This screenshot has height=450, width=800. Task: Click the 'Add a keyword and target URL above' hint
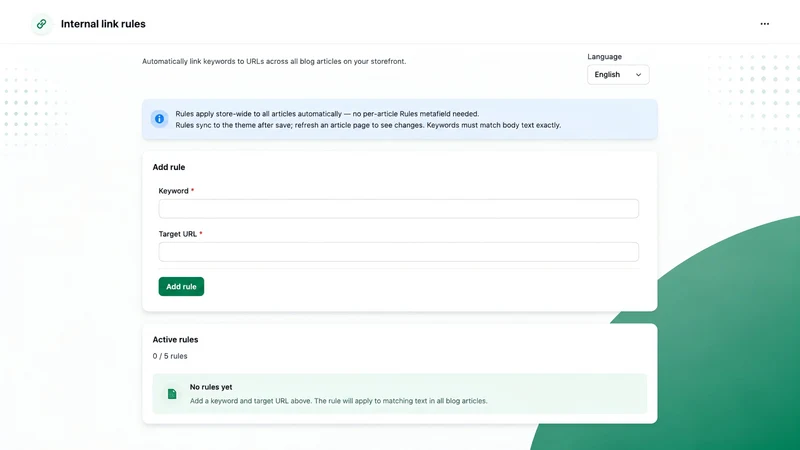pos(338,401)
